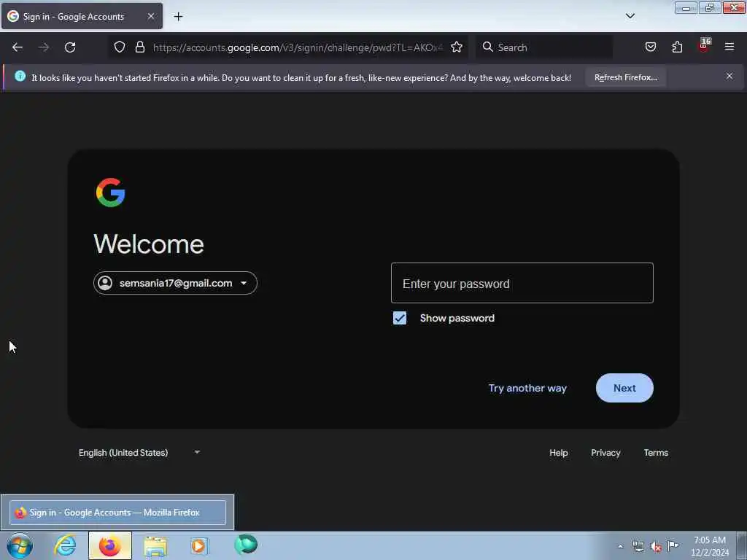Viewport: 747px width, 560px height.
Task: Click the Google G logo
Action: tap(111, 192)
